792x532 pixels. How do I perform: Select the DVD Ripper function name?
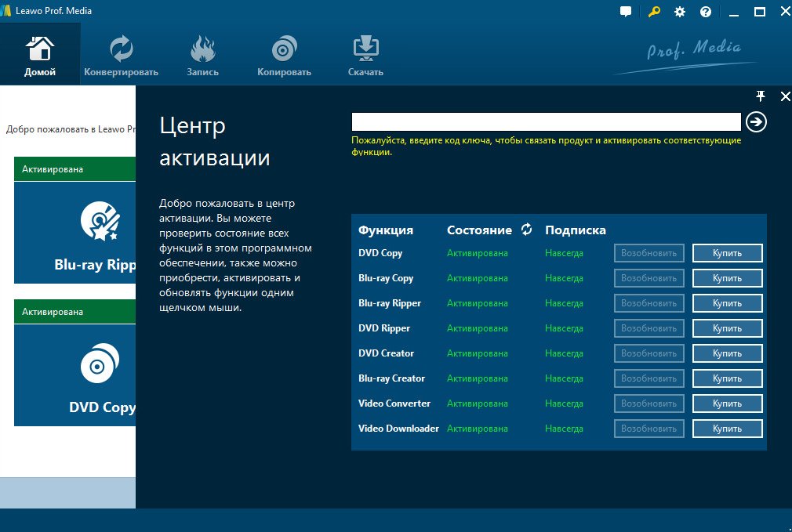tap(384, 328)
